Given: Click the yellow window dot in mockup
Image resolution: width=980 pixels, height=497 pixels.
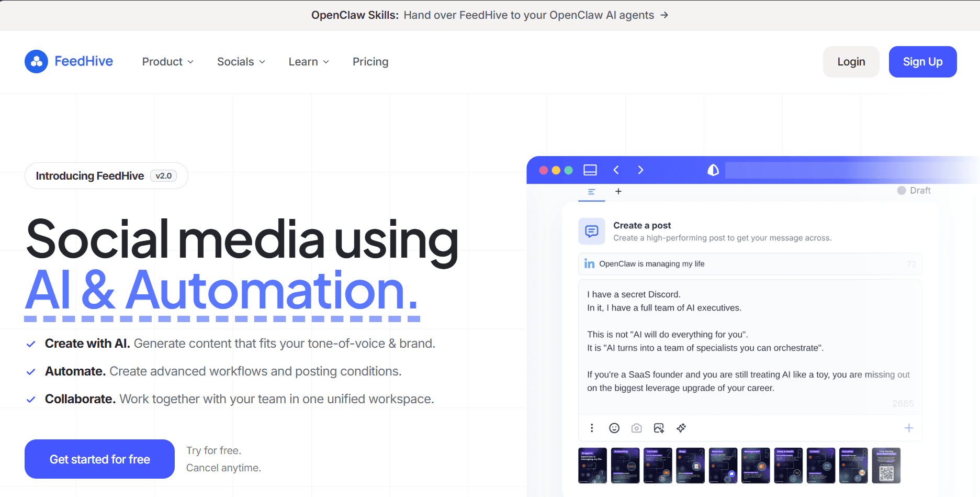Looking at the screenshot, I should click(x=556, y=170).
